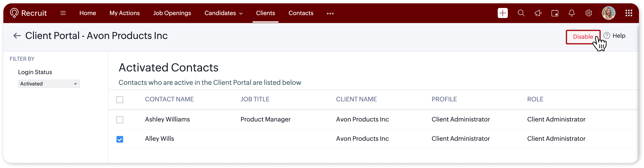Go to the Contacts tab
The width and height of the screenshot is (644, 168).
301,13
